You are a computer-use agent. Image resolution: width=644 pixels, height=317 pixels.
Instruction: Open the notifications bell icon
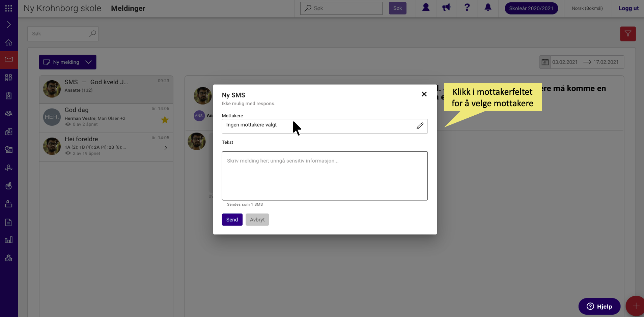(488, 7)
